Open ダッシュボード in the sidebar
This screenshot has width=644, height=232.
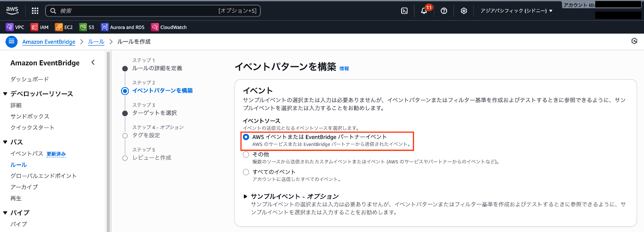click(x=29, y=79)
